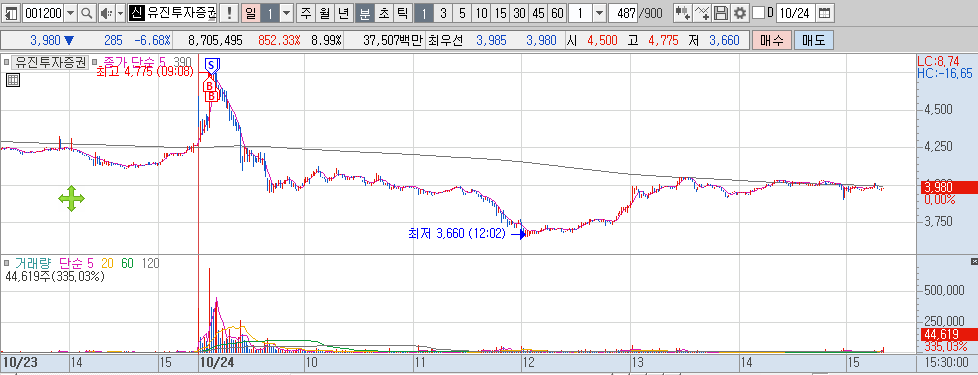
Task: Select the 3-minute interval tab
Action: click(x=443, y=12)
